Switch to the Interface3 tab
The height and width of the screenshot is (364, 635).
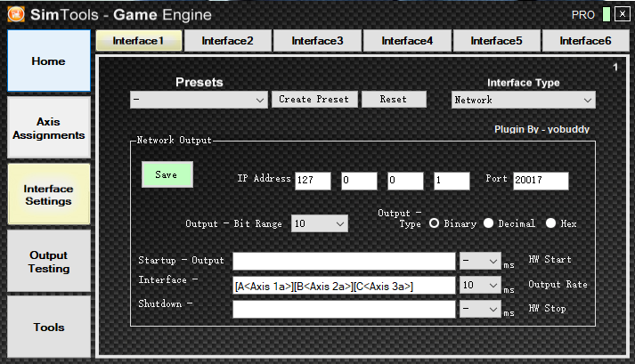(317, 40)
